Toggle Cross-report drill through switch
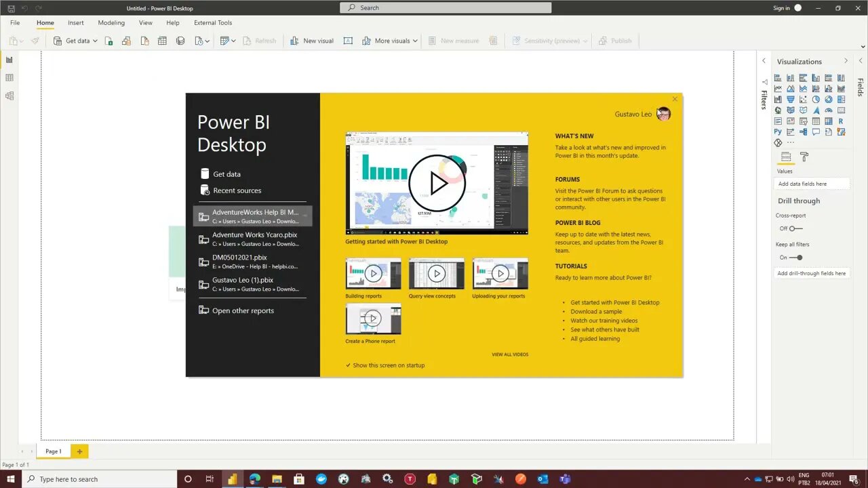 [796, 228]
